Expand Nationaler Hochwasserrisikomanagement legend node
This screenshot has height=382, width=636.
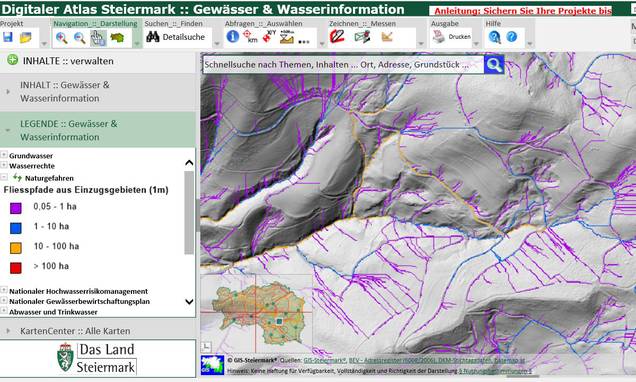[x=4, y=290]
